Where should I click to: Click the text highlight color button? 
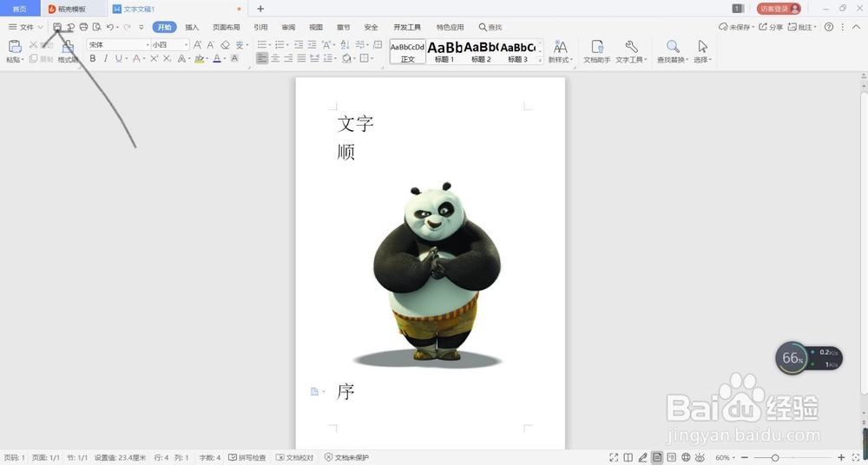click(x=199, y=58)
